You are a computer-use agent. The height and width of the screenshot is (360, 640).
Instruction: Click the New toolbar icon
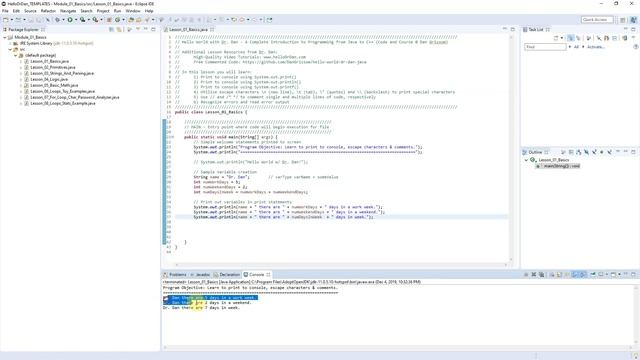(x=5, y=20)
